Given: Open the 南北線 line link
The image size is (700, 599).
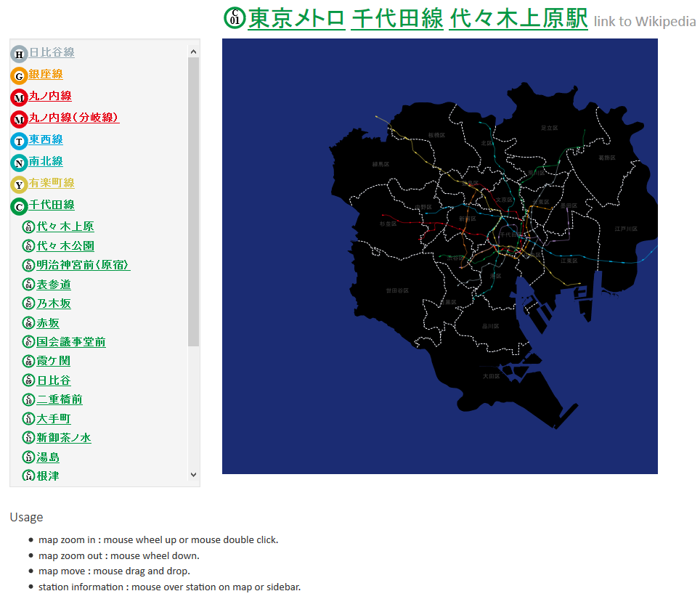Looking at the screenshot, I should tap(46, 161).
